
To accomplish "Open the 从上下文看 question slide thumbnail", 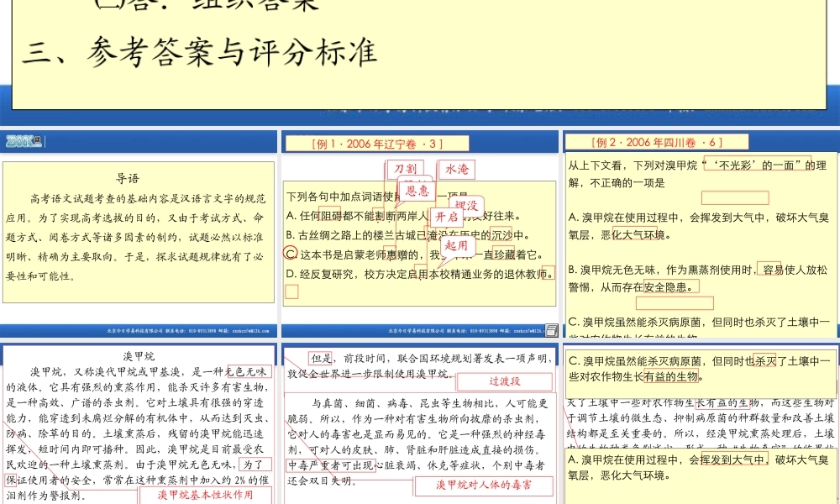I will click(x=701, y=234).
